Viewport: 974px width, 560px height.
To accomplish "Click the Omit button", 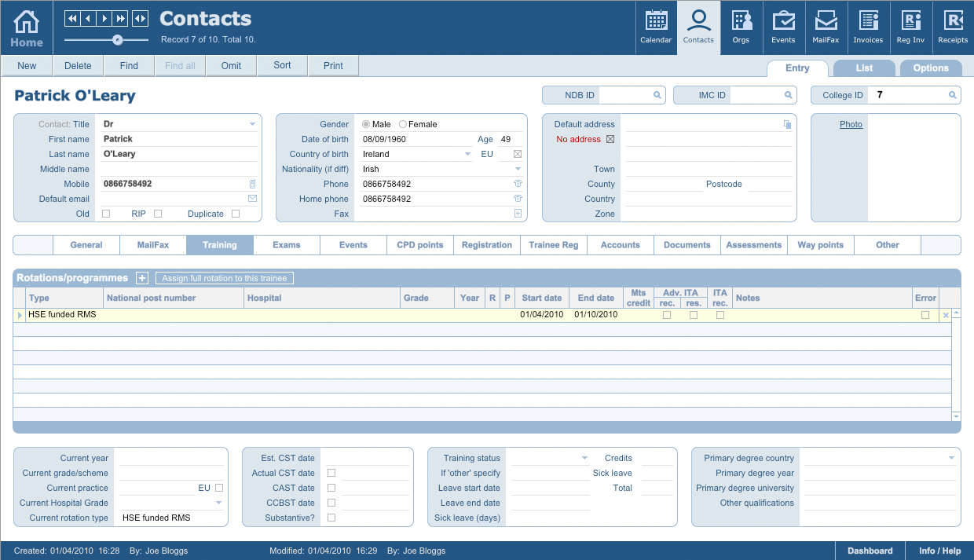I will (x=231, y=66).
